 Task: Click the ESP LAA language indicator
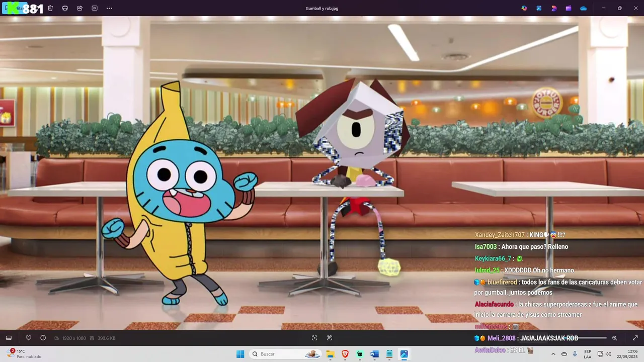pos(588,354)
